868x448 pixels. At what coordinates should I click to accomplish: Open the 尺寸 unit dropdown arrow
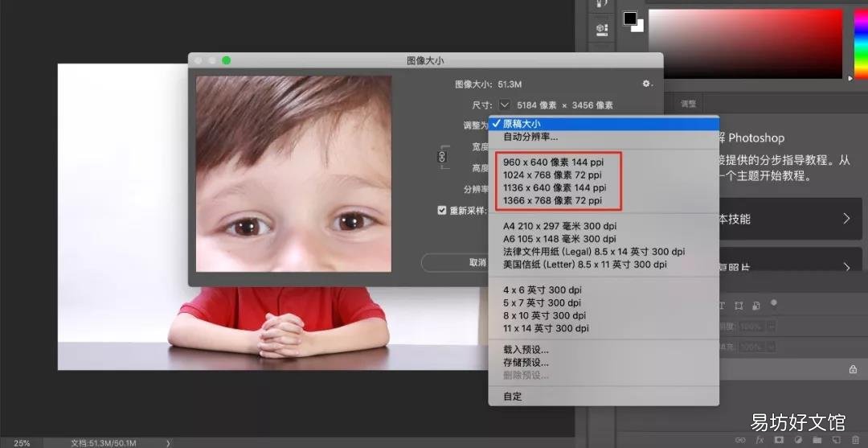(x=504, y=104)
